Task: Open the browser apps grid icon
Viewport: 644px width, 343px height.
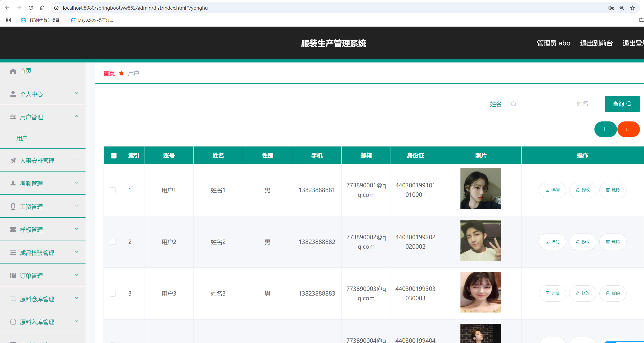Action: click(8, 20)
